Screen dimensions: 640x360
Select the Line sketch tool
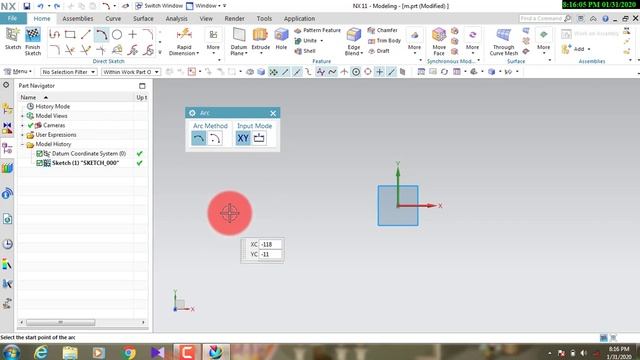[85, 35]
